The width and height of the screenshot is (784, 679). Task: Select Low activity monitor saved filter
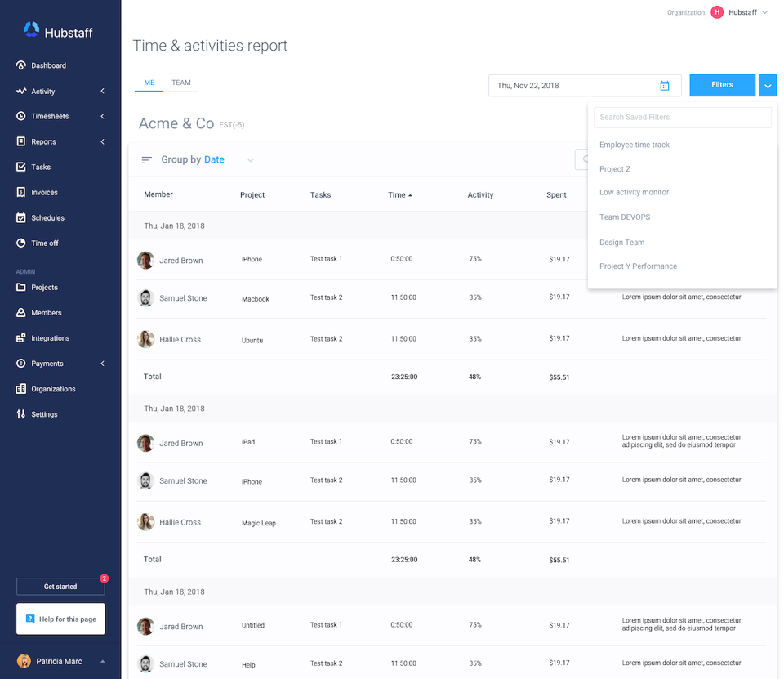click(x=634, y=192)
